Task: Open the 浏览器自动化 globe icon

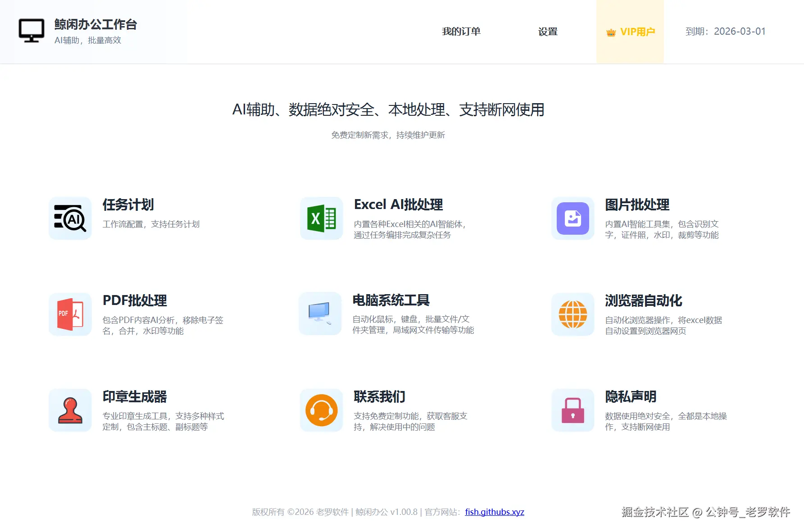Action: [x=573, y=314]
